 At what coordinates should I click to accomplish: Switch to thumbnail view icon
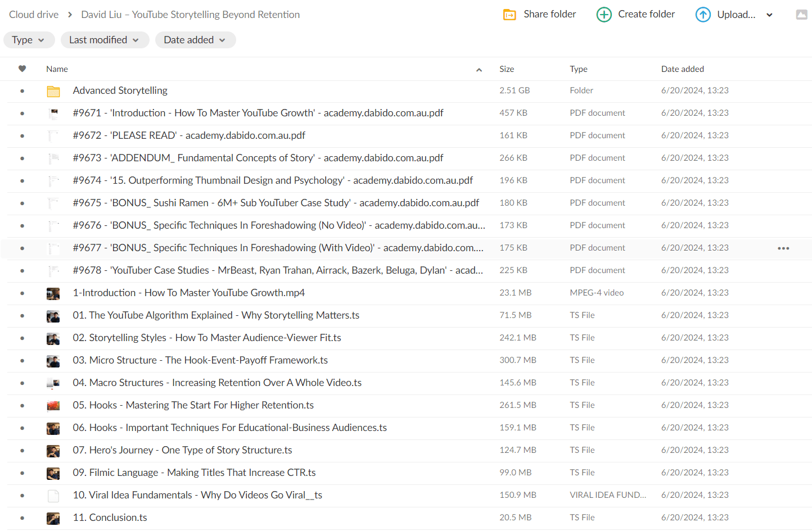[802, 15]
